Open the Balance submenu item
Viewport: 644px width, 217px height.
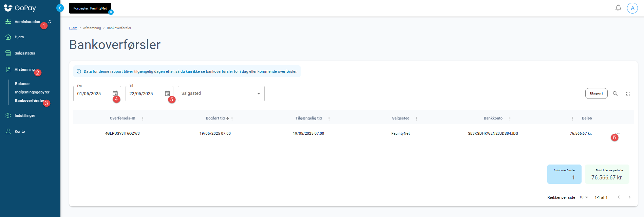(x=22, y=84)
